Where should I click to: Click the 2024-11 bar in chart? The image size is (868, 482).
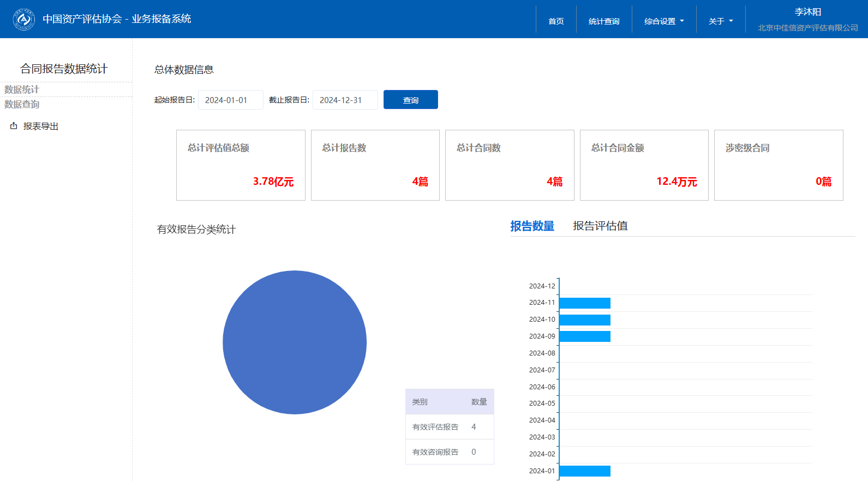584,303
